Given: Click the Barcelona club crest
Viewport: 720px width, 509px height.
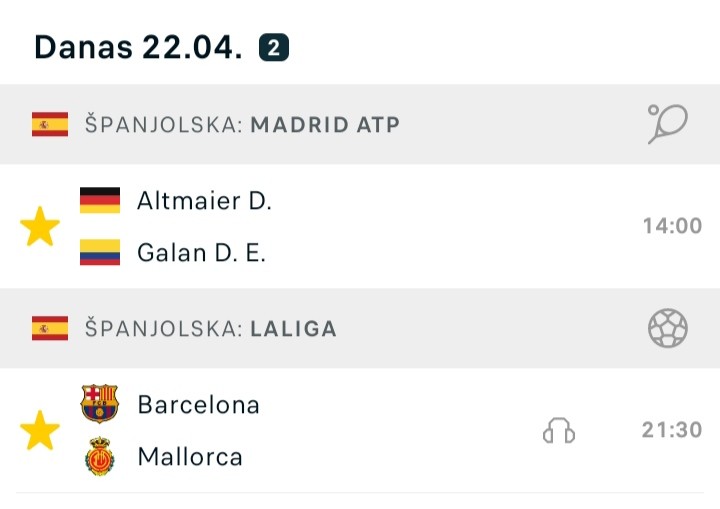Looking at the screenshot, I should tap(100, 404).
